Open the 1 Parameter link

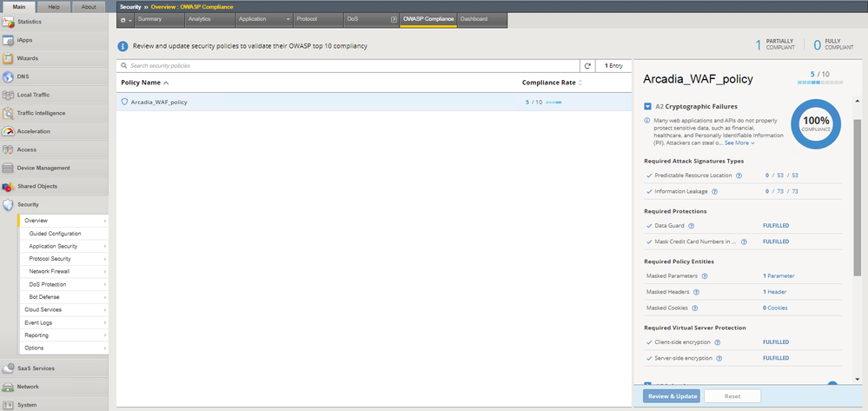click(779, 275)
